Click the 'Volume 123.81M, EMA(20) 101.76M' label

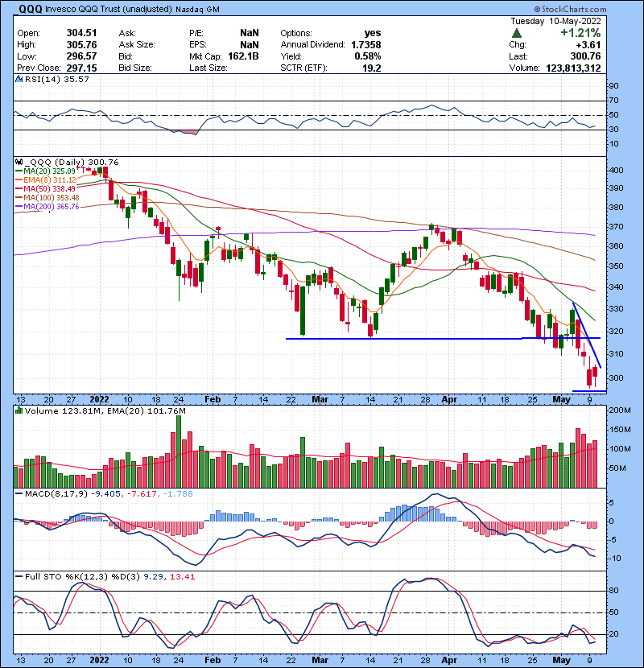(105, 410)
